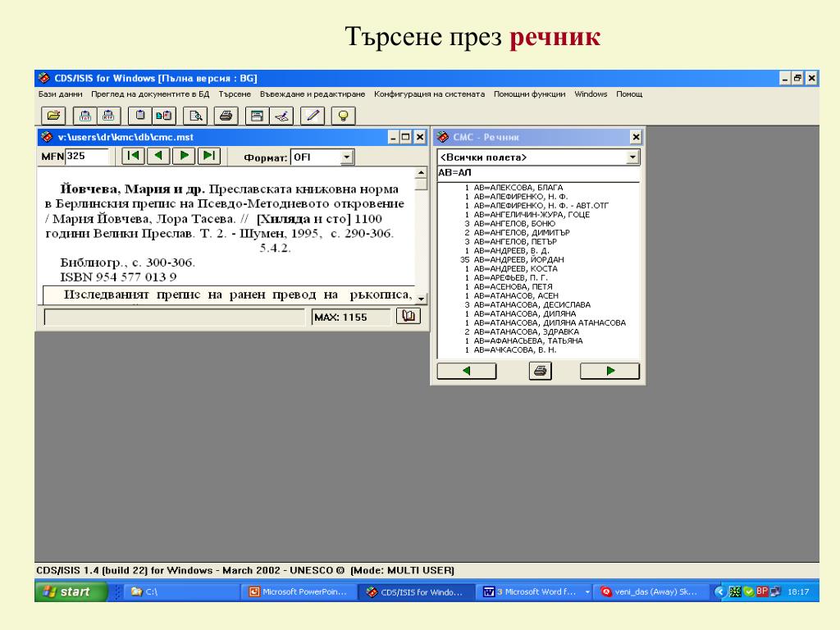Click the MFN number field
This screenshot has width=840, height=630.
tap(86, 157)
